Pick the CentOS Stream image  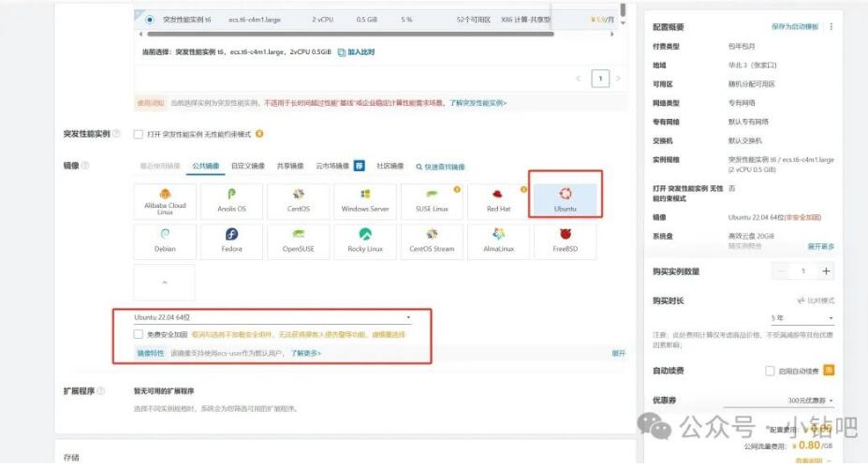[x=432, y=241]
